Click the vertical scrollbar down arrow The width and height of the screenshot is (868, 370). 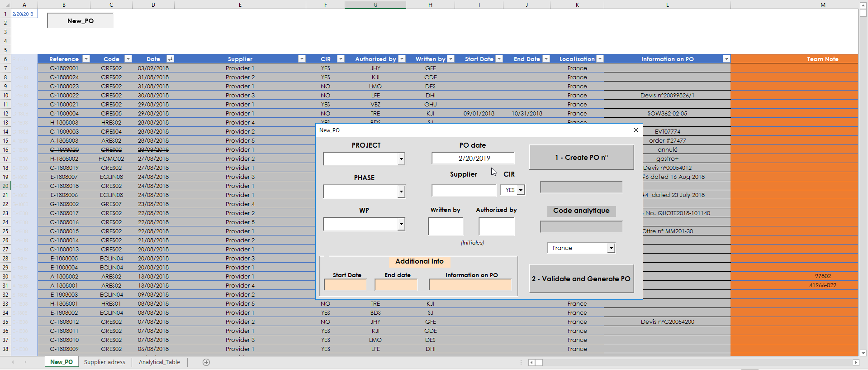click(863, 353)
